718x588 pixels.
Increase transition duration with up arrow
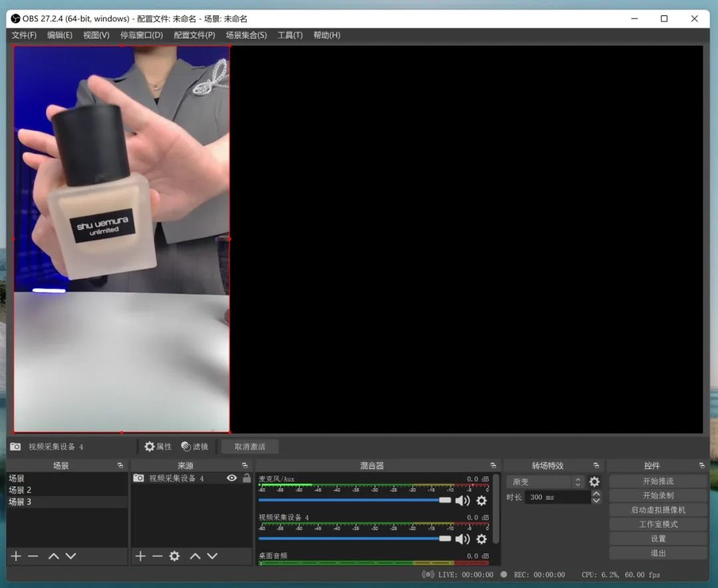point(596,494)
